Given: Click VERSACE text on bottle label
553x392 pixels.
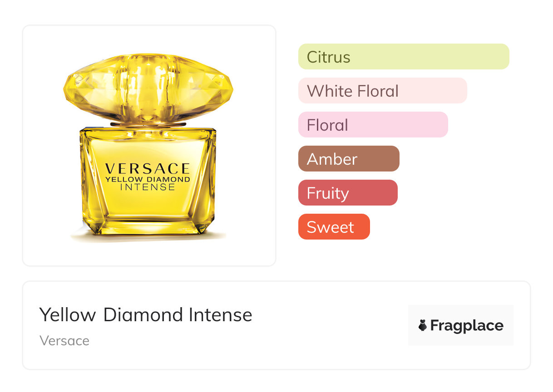Looking at the screenshot, I should click(x=148, y=169).
